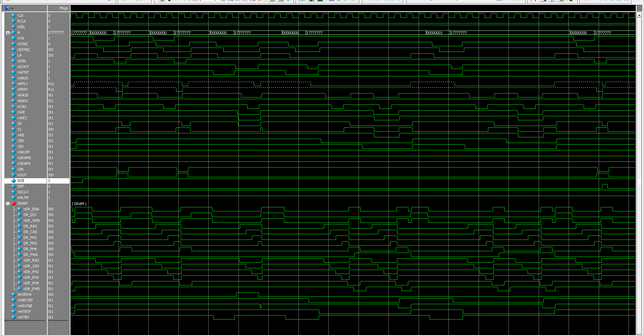Select the nWBYTEF signal name

tap(25, 300)
